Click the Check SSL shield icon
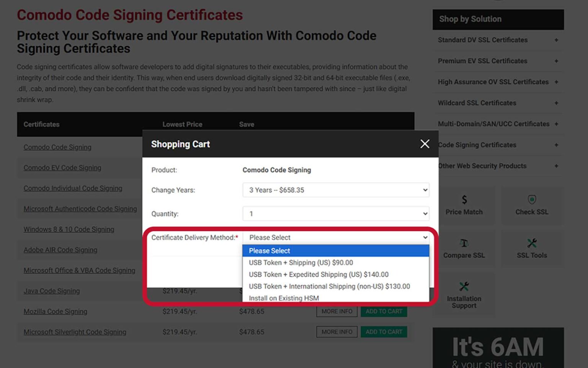Viewport: 588px width, 368px height. [x=532, y=200]
